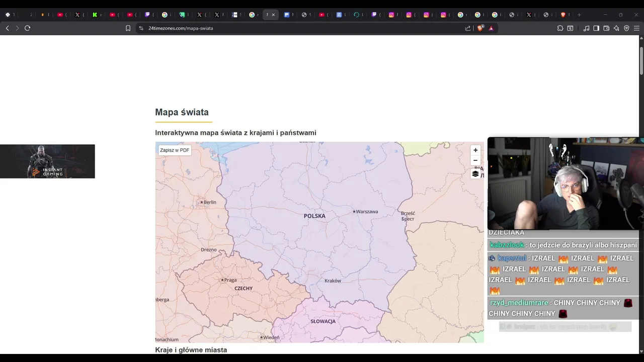This screenshot has height=362, width=644.
Task: Go back to the previous page
Action: (7, 28)
